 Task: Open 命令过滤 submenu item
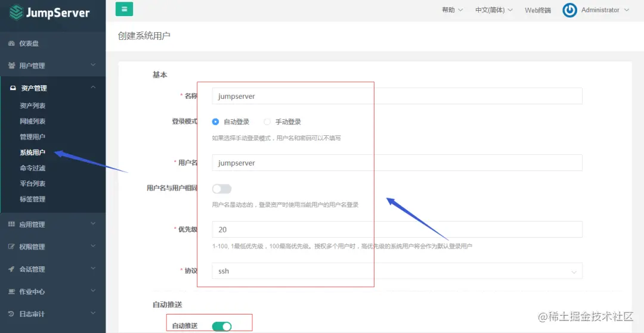[x=32, y=168]
